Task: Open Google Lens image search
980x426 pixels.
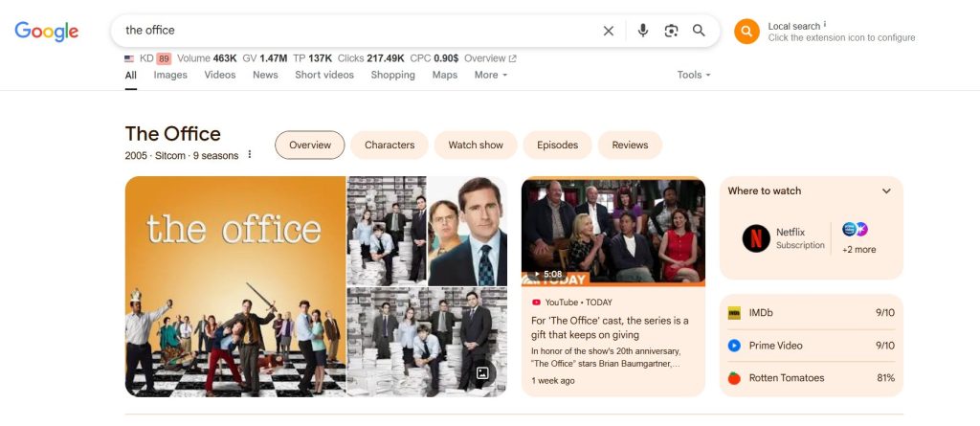Action: pyautogui.click(x=671, y=31)
